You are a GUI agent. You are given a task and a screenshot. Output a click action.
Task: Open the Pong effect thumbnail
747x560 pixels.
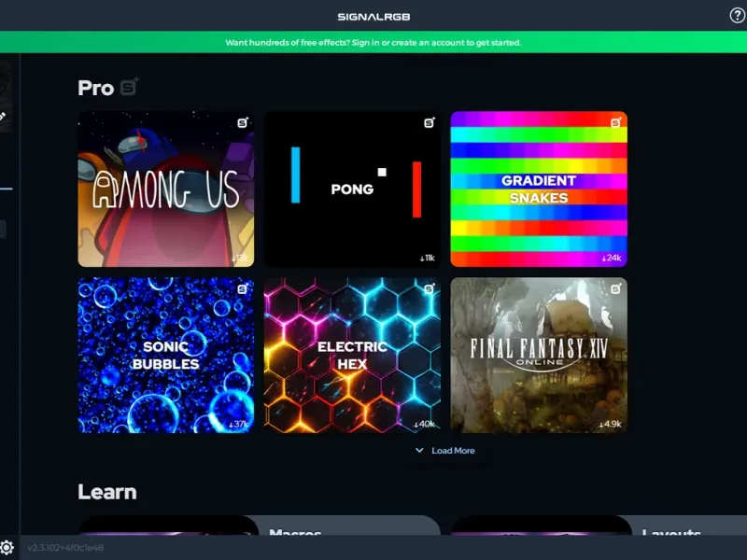(352, 189)
